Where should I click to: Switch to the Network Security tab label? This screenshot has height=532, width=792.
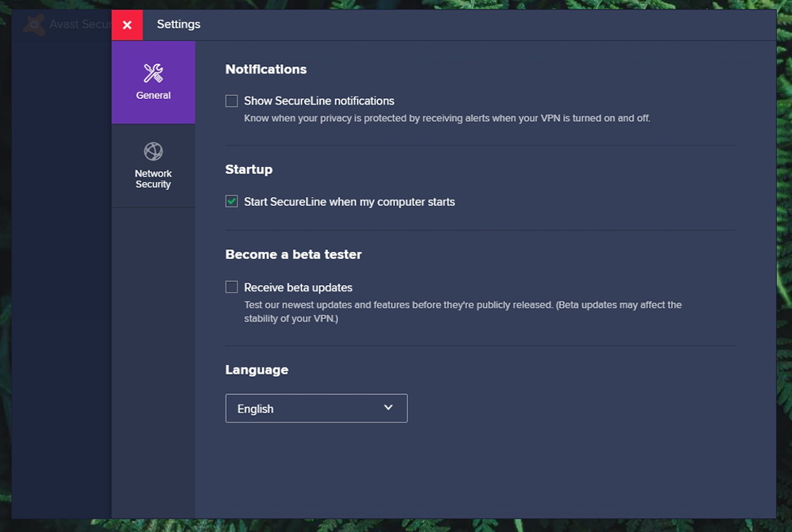[153, 179]
